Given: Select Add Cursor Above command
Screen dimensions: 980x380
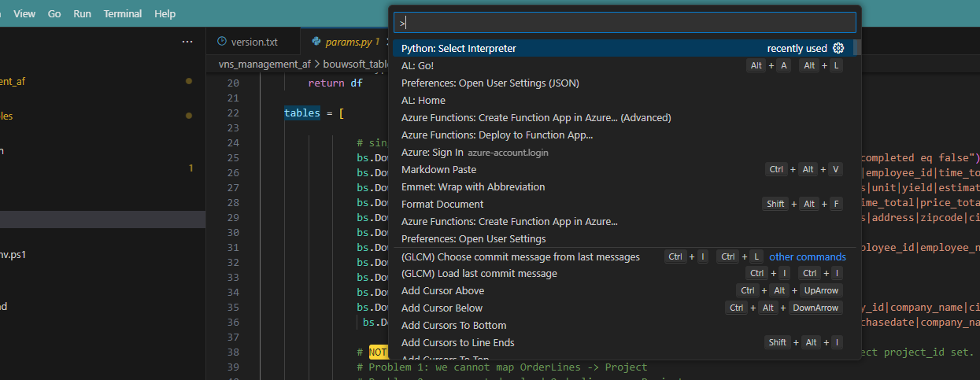Looking at the screenshot, I should click(624, 290).
